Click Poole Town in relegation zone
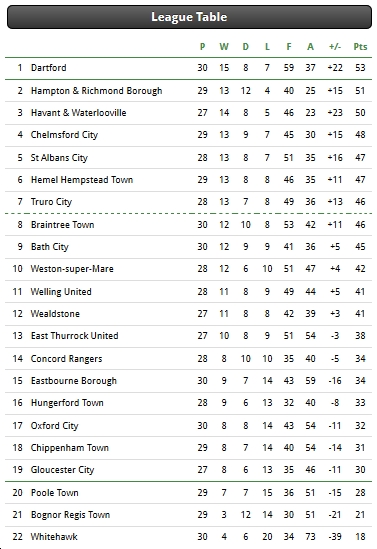Image resolution: width=377 pixels, height=549 pixels. tap(55, 493)
